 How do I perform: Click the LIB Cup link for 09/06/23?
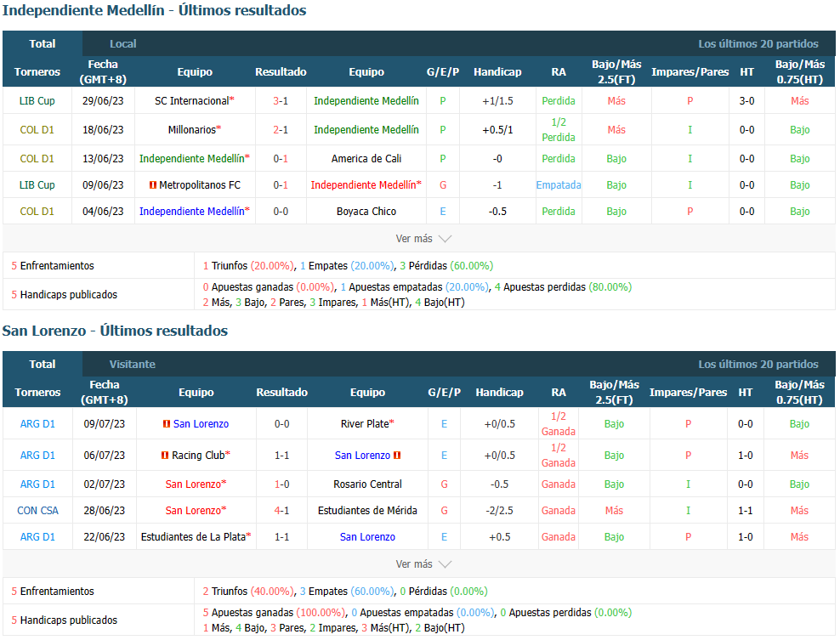[x=37, y=185]
